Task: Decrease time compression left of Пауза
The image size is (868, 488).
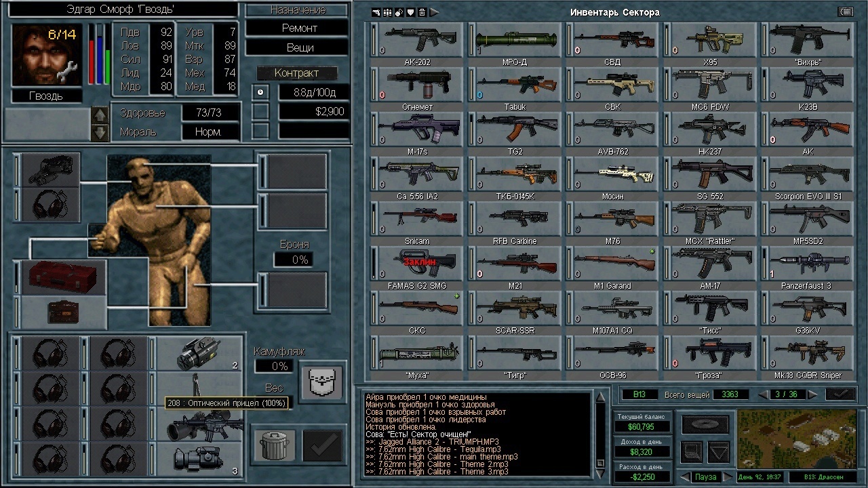Action: click(686, 477)
